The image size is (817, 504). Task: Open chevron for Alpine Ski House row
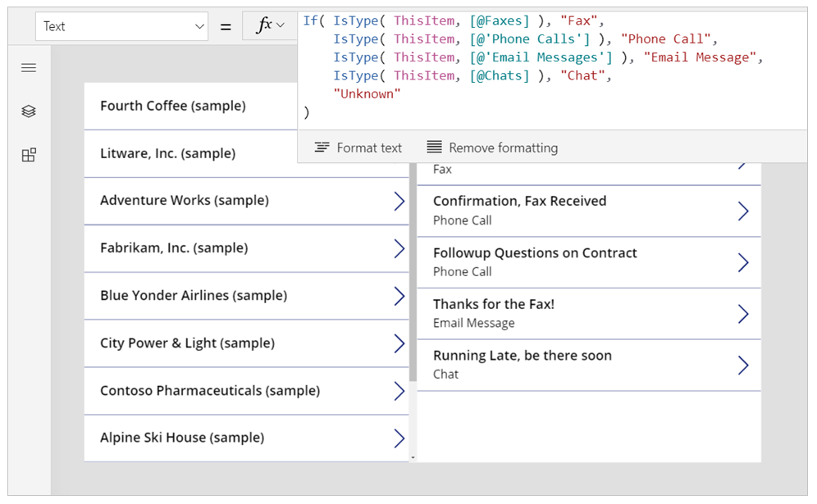[x=399, y=438]
